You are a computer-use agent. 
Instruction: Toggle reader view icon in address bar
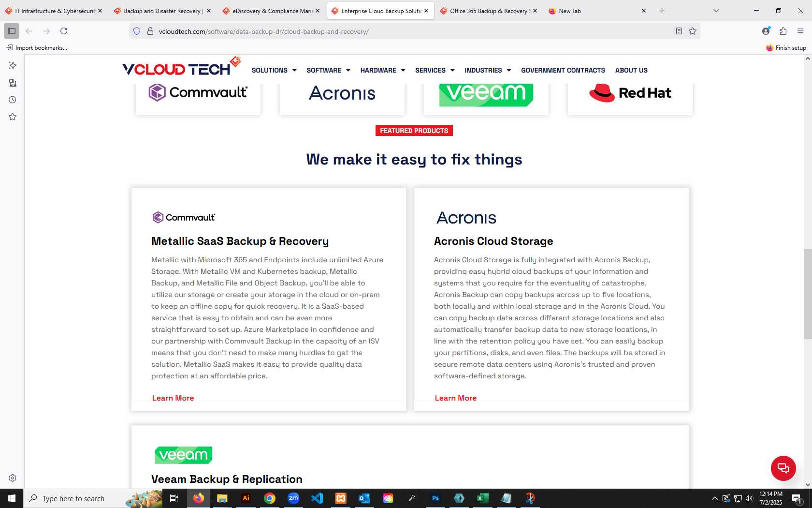(679, 31)
